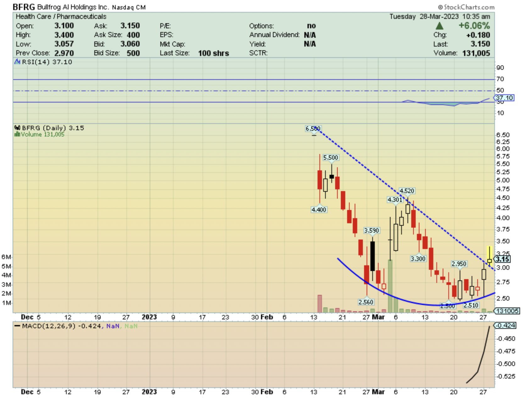Click the 3.15 last price tag on axis

click(x=502, y=259)
